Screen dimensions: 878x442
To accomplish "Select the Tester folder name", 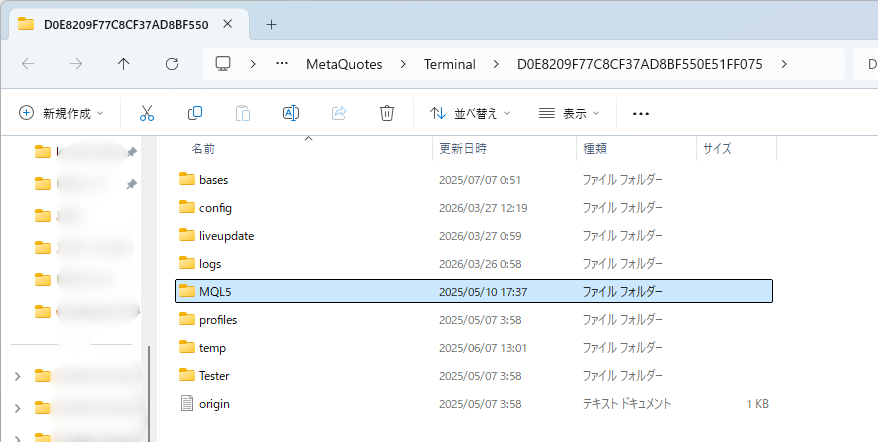I will click(214, 376).
